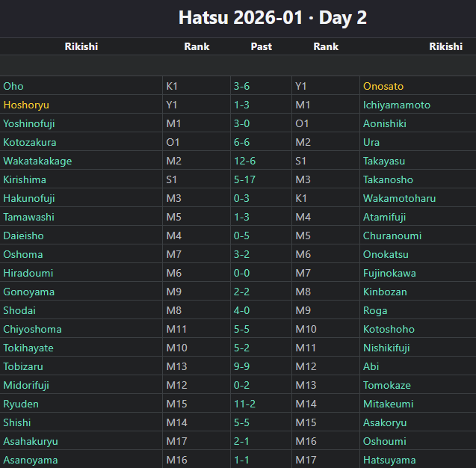Open Hoshoryu's rikishi profile link
This screenshot has width=476, height=468.
[26, 105]
